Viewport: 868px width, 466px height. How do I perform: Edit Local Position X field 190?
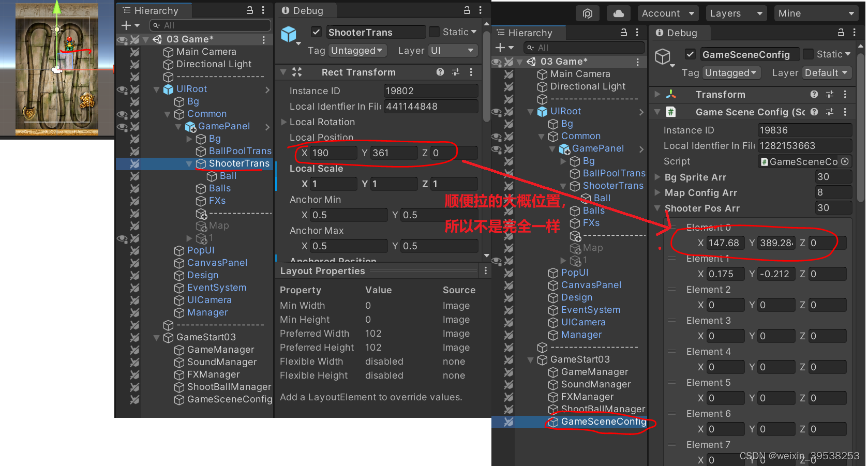point(333,153)
